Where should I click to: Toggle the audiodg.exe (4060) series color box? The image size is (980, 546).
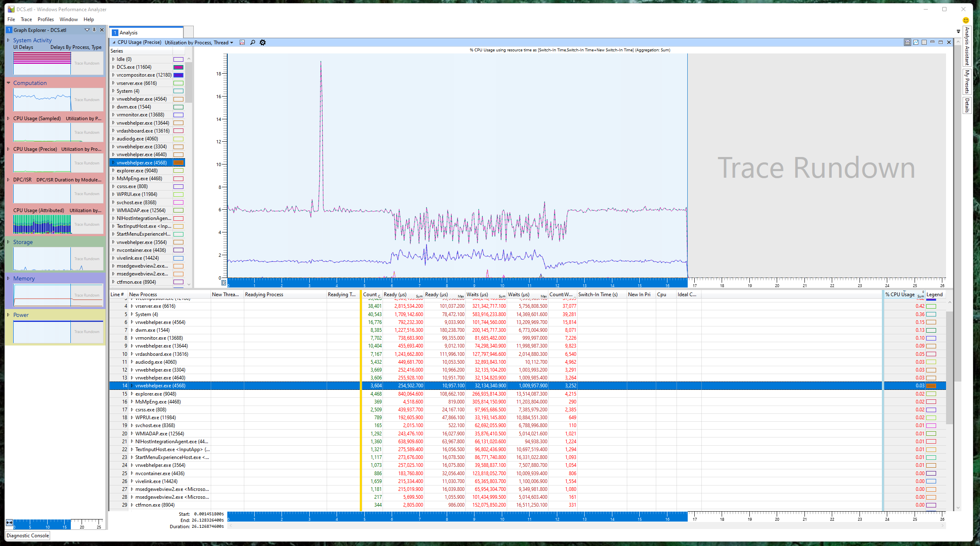pos(178,139)
